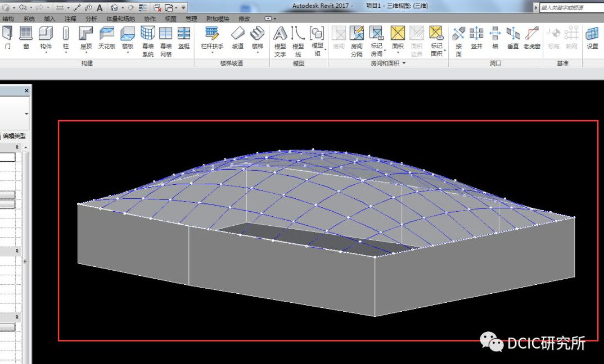
Task: Select the 坡道 (Ramp) tool
Action: click(x=238, y=38)
